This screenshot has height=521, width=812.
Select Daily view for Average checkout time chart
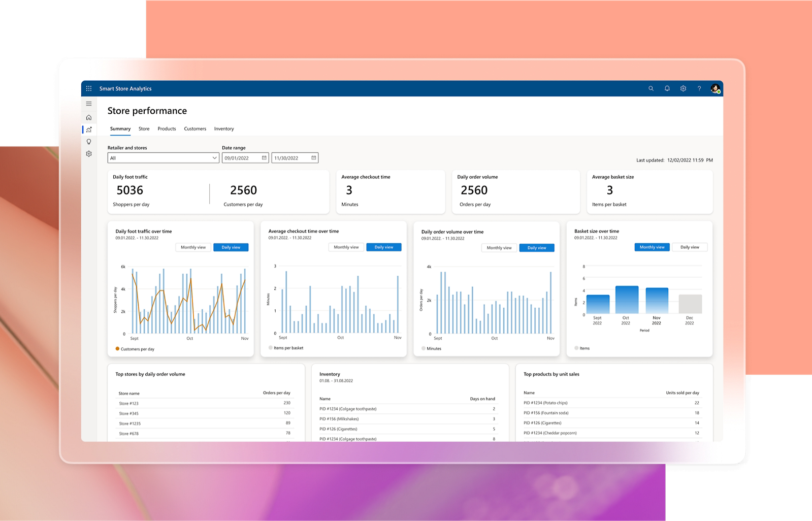384,247
